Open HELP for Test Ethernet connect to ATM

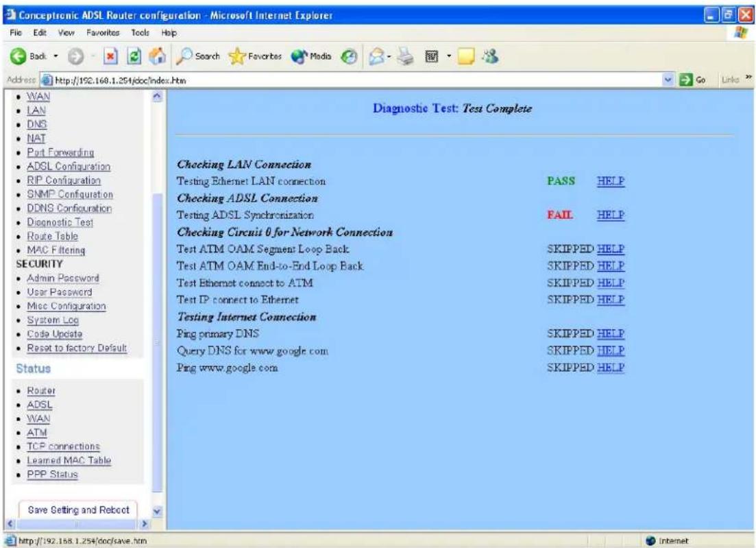click(x=611, y=283)
